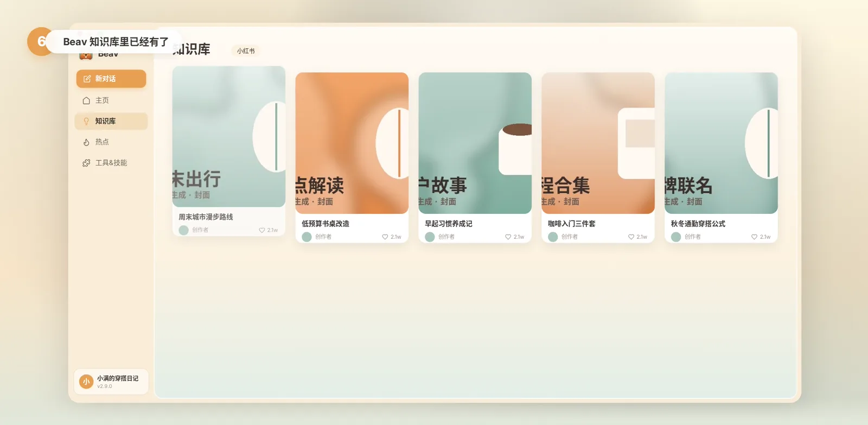Click the card title 咖啡入门三件套
Screen dimensions: 868x425
pyautogui.click(x=572, y=224)
